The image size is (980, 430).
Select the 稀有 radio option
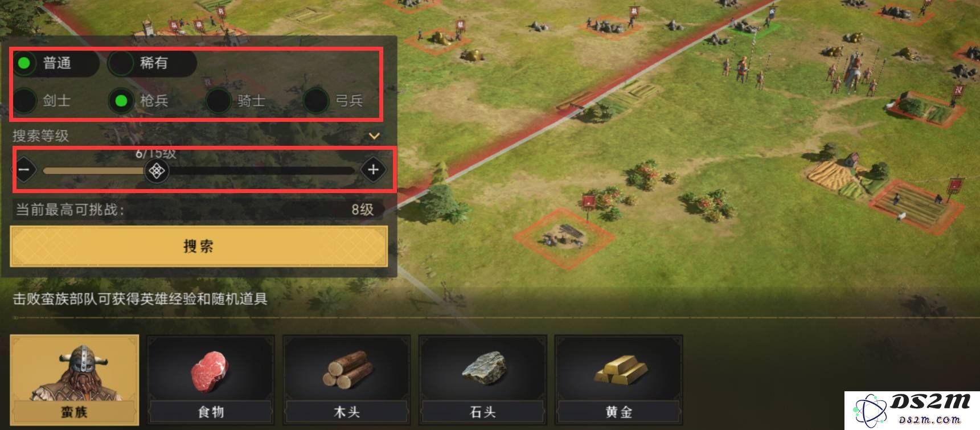152,63
